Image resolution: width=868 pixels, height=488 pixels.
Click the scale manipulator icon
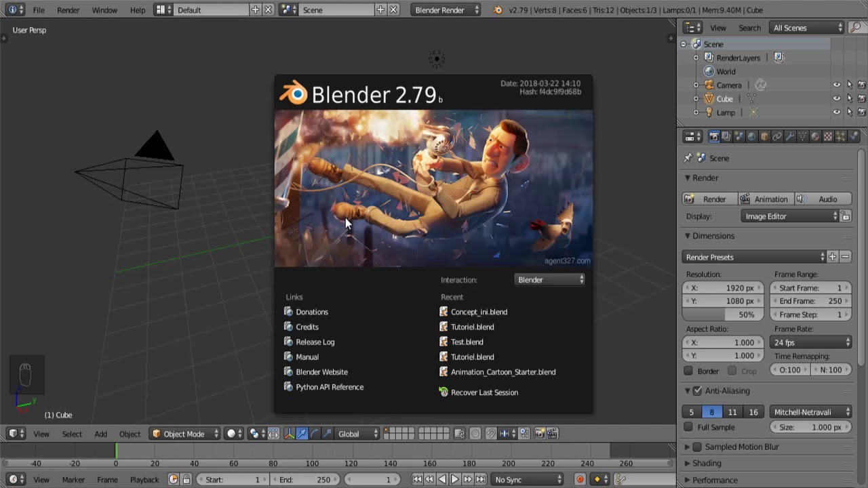tap(327, 434)
